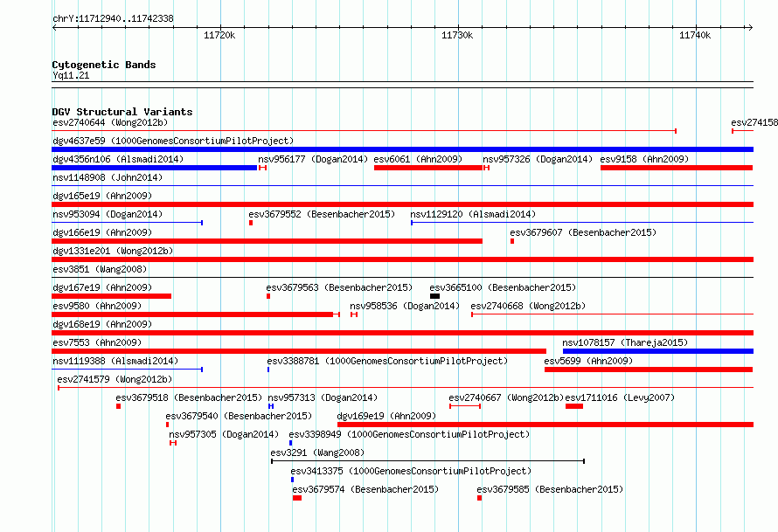Select the dgv169e19 (Ahn2009) red bar

click(x=545, y=425)
